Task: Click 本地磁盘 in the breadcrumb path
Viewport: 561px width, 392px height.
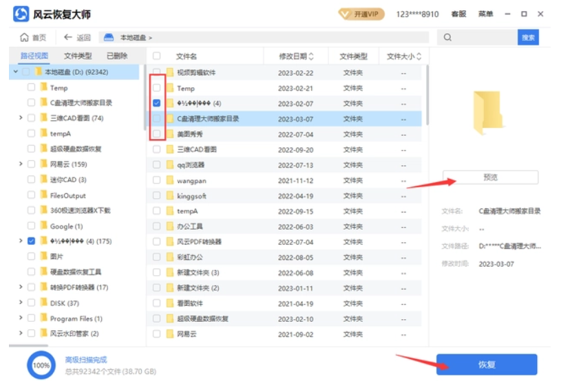Action: click(133, 38)
